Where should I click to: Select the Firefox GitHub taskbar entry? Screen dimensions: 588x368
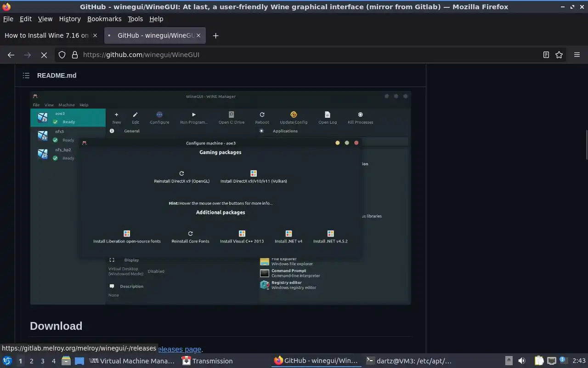(x=317, y=361)
